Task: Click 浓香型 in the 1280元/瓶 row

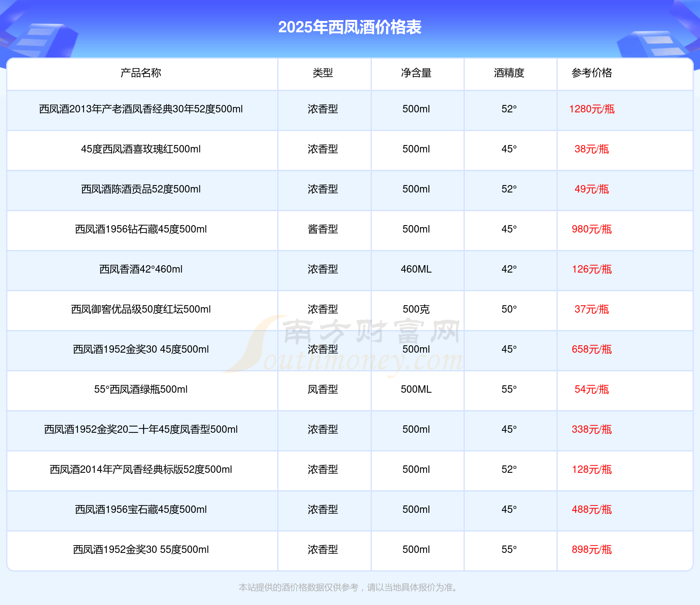Action: 323,109
